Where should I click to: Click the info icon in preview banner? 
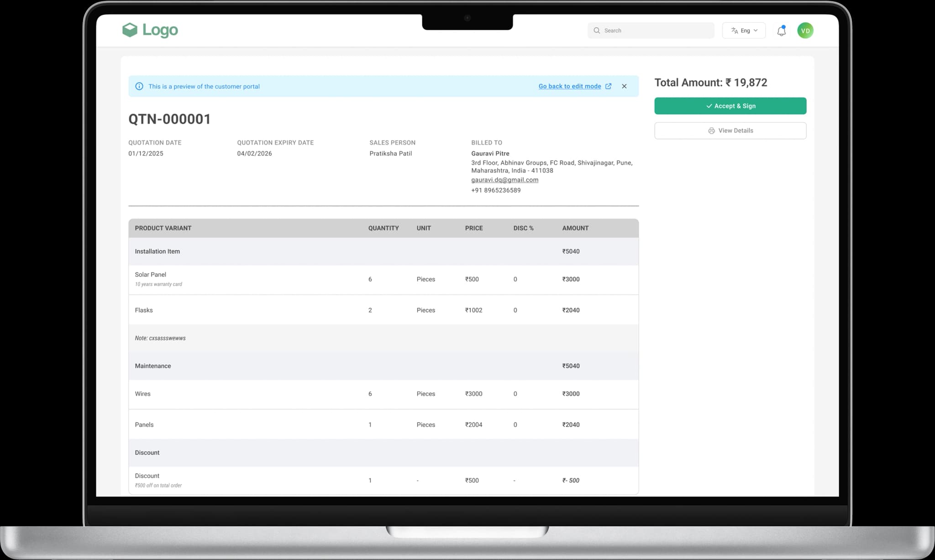(139, 86)
